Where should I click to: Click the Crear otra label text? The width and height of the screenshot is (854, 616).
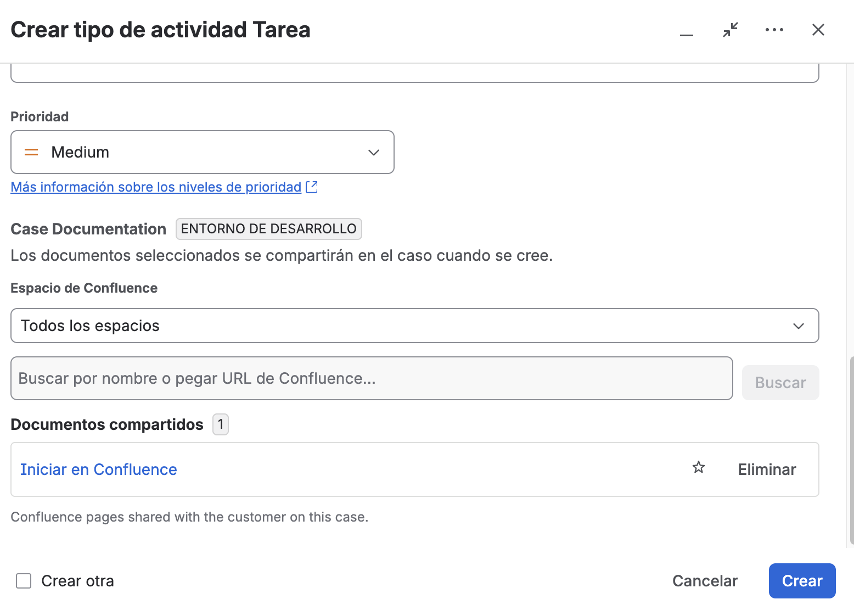click(x=78, y=581)
